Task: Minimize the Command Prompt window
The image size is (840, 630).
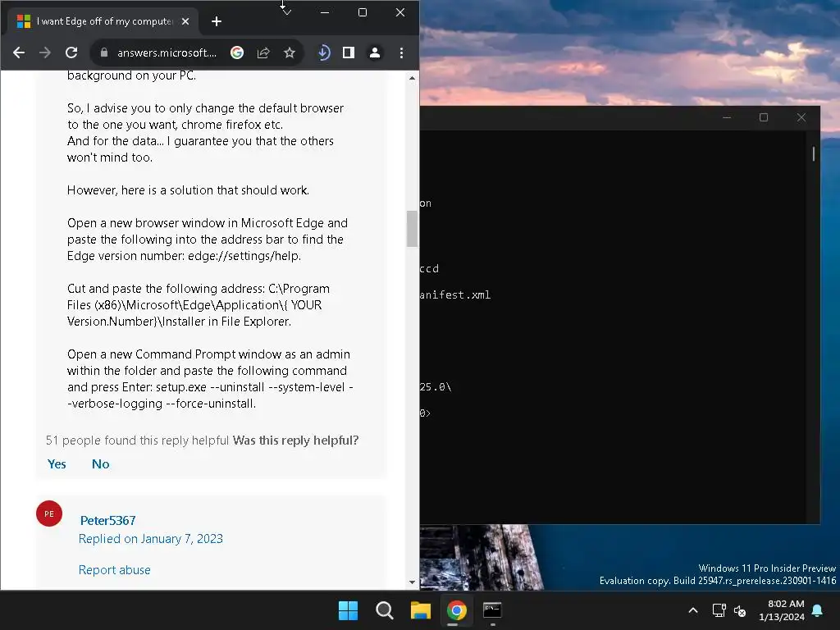Action: tap(727, 117)
